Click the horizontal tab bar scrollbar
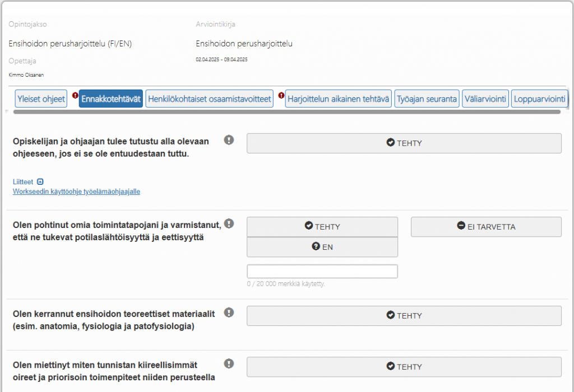This screenshot has width=574, height=392. tap(286, 112)
